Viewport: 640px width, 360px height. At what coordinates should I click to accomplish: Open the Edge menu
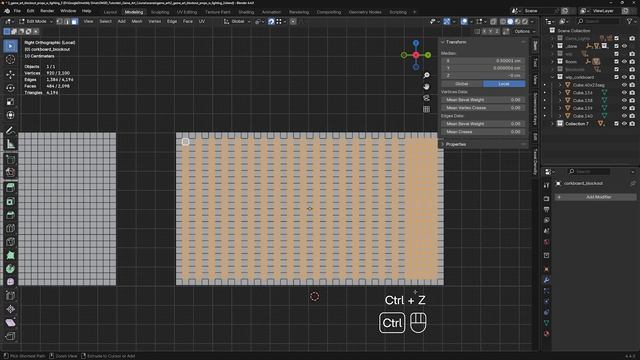coord(172,21)
